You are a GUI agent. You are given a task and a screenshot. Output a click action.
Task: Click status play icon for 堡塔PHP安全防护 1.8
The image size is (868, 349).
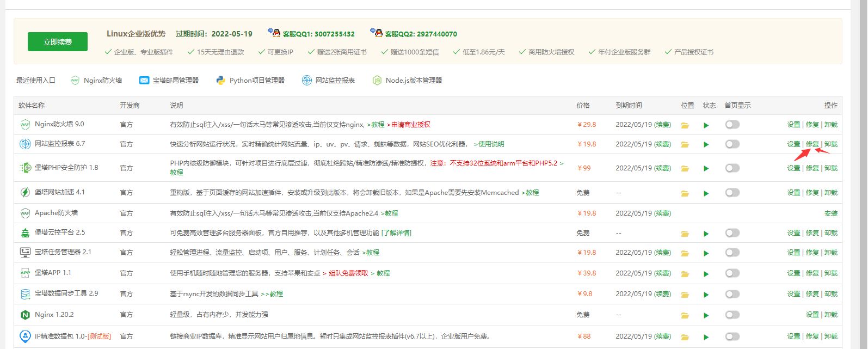706,169
